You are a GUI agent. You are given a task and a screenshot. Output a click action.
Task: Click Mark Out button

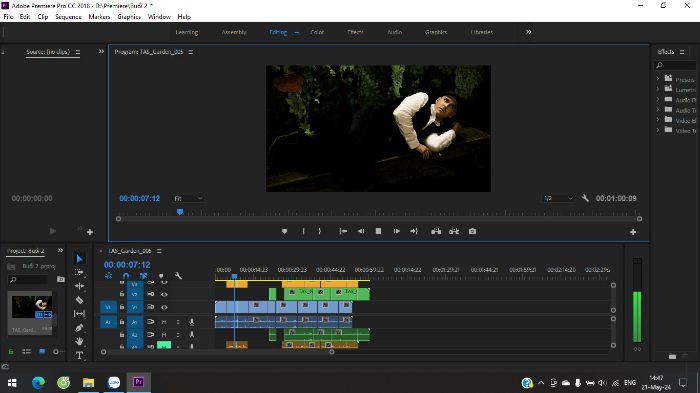tap(320, 231)
